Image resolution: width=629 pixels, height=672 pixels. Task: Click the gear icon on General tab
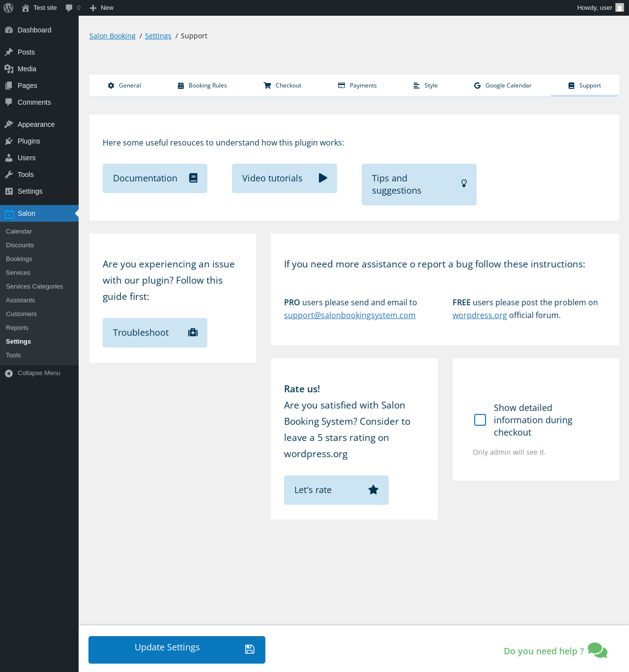coord(111,86)
